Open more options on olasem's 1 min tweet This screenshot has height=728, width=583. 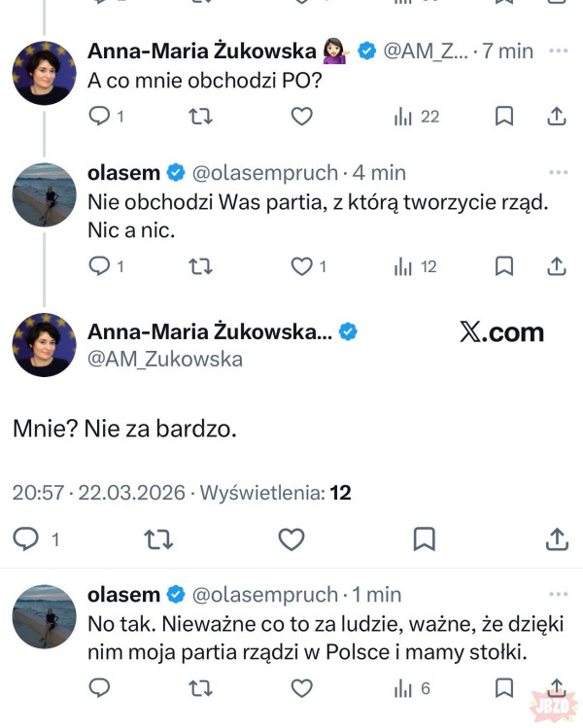[x=558, y=594]
